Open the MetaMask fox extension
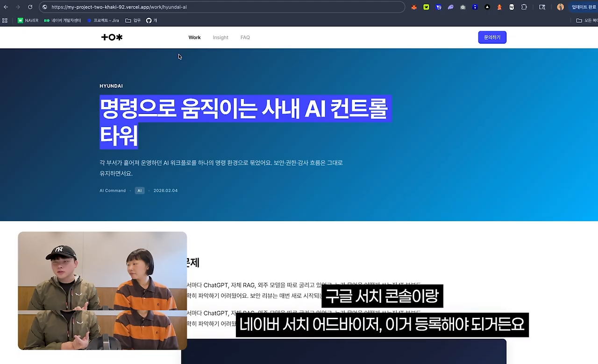 click(414, 7)
